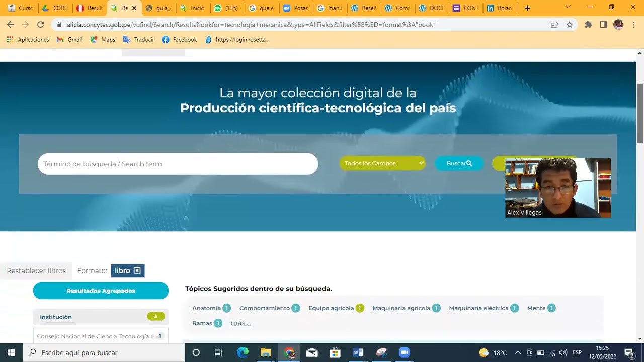
Task: Go back with the browser back arrow
Action: (10, 25)
